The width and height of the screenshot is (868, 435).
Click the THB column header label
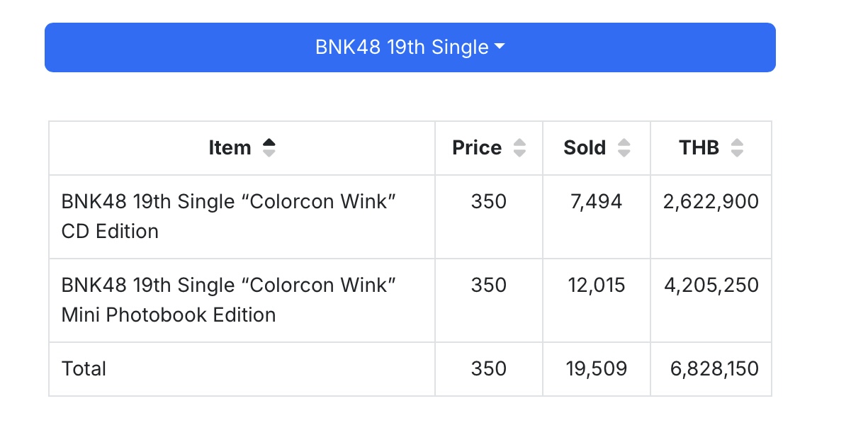point(699,147)
